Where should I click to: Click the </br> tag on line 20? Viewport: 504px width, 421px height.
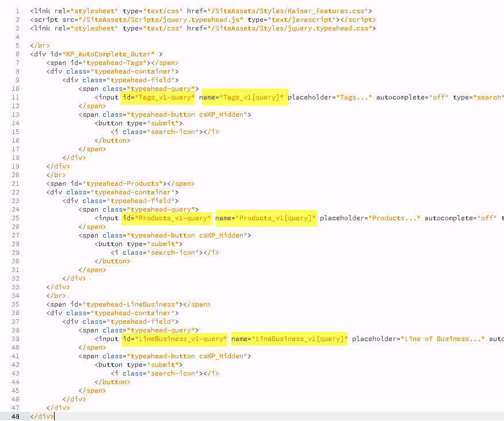(56, 175)
